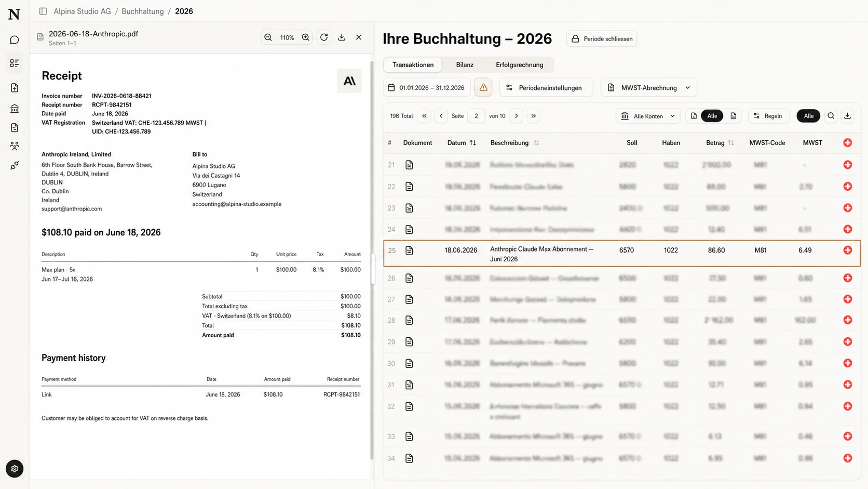The image size is (868, 489).
Task: Click amount 86.60 in row 25
Action: tap(716, 250)
